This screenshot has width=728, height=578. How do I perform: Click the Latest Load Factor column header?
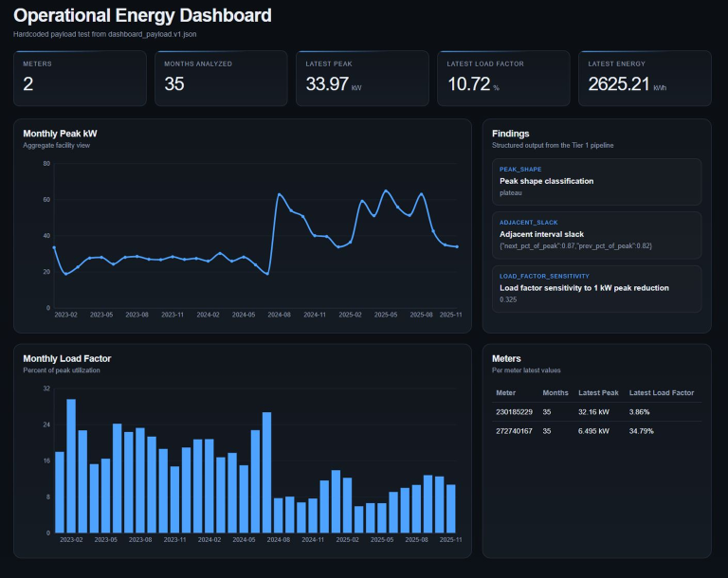(x=662, y=392)
